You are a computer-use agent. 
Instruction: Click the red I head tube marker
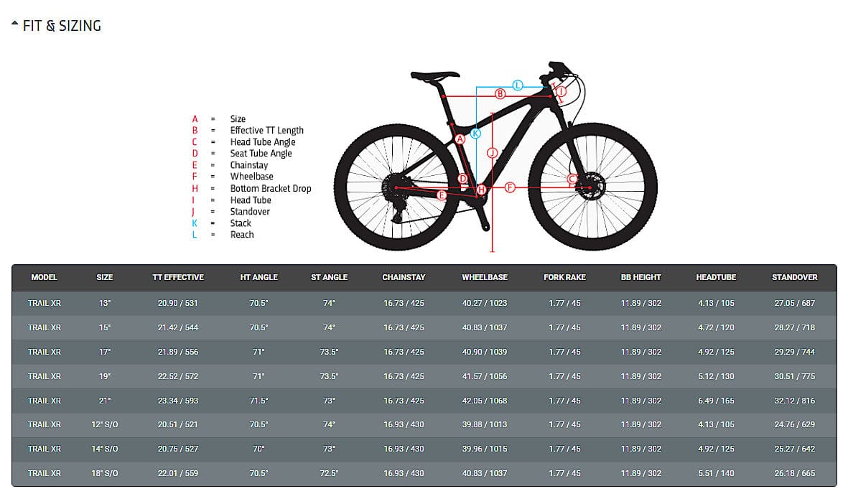[562, 92]
